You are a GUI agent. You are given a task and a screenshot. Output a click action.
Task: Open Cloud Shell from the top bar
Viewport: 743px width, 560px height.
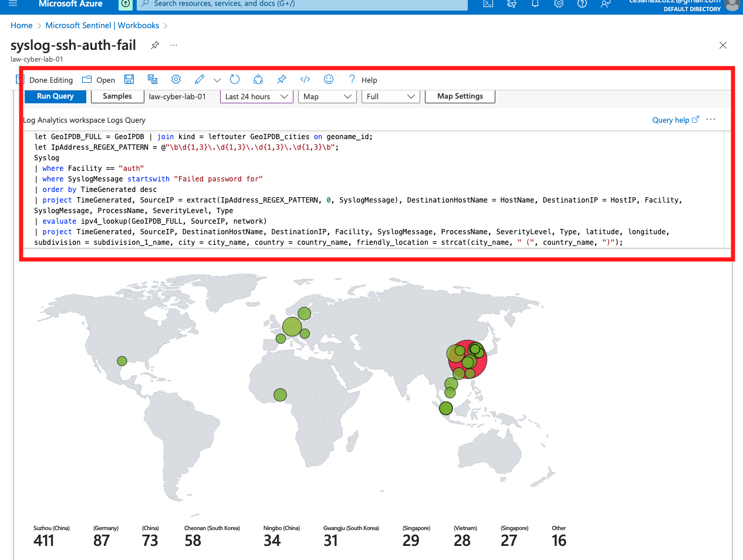488,4
